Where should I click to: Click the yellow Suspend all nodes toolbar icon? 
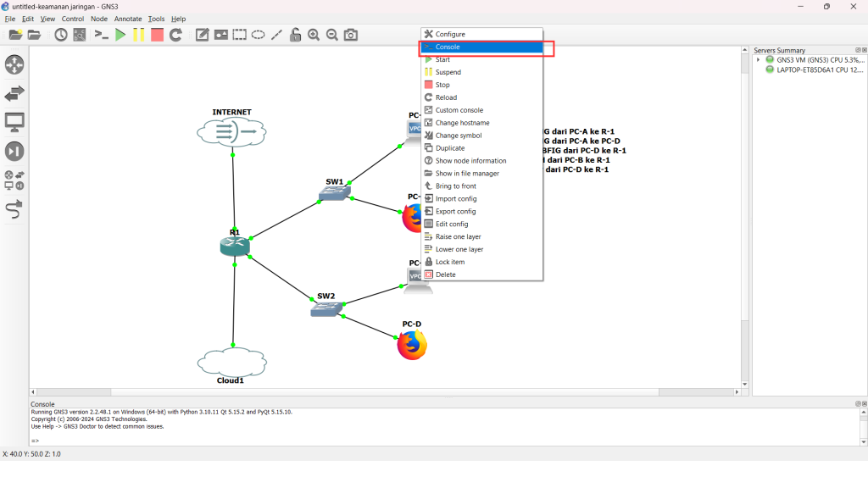tap(138, 35)
